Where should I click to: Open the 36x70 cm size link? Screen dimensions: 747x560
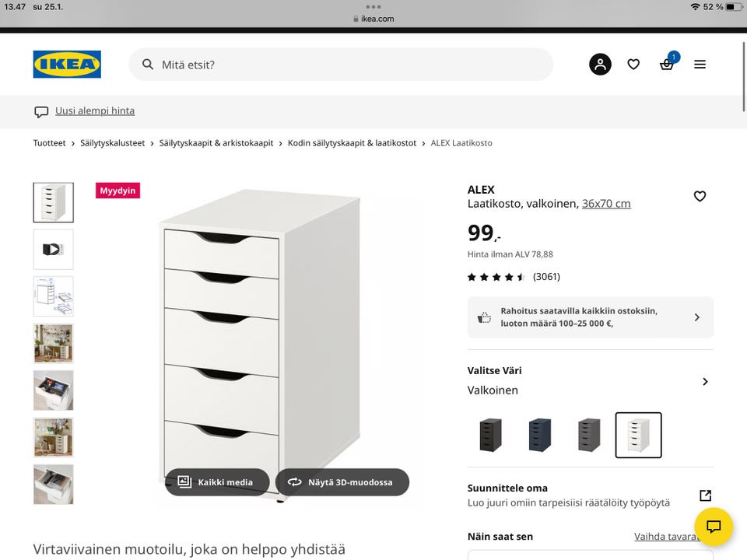point(606,204)
